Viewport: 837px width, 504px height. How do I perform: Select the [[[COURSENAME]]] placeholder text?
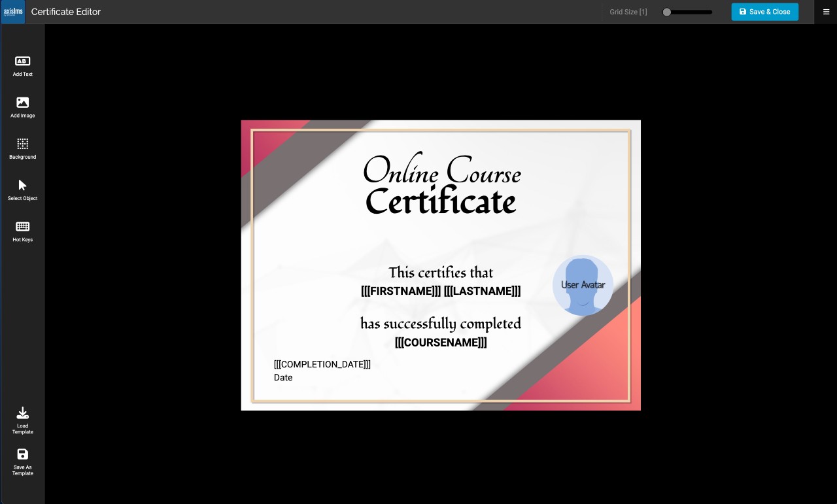click(441, 343)
